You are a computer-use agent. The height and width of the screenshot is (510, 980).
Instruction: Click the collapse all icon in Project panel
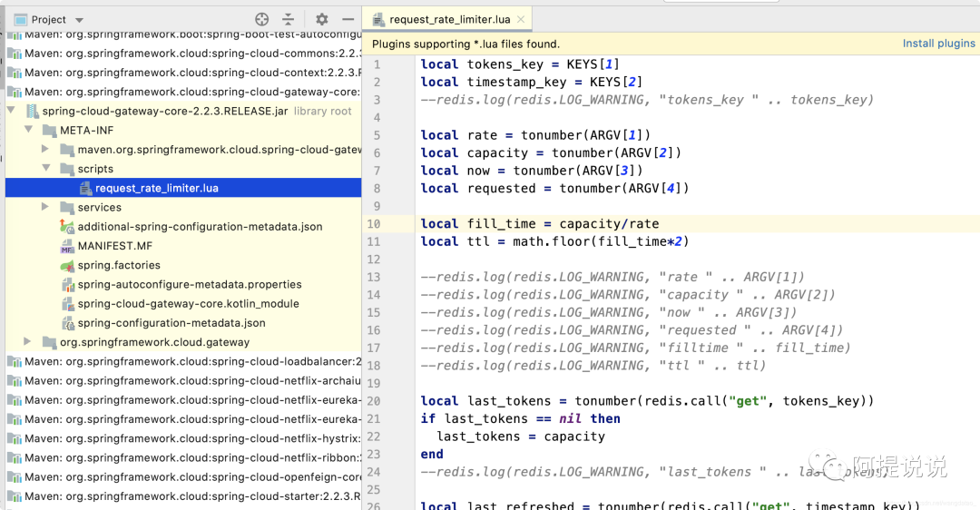288,19
